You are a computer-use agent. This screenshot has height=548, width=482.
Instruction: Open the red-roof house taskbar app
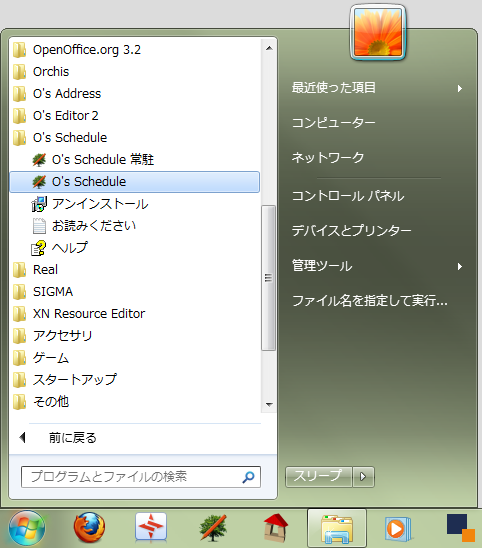275,527
